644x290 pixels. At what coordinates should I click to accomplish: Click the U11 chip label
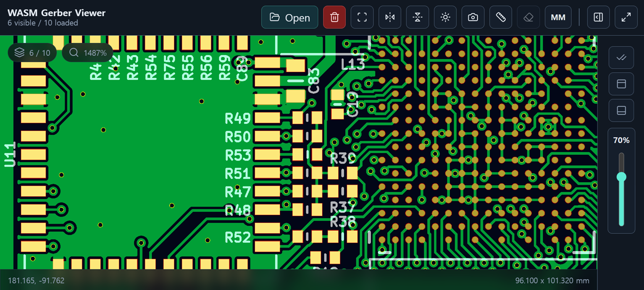point(10,154)
